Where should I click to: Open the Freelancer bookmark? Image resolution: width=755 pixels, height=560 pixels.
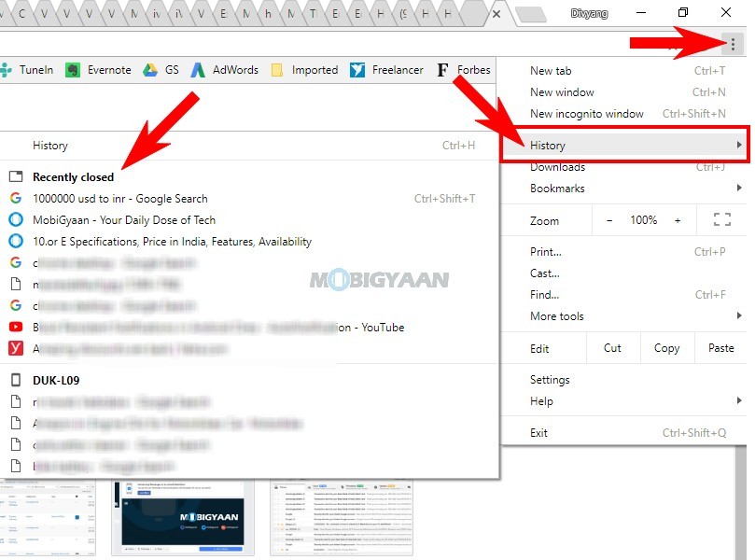[x=386, y=70]
